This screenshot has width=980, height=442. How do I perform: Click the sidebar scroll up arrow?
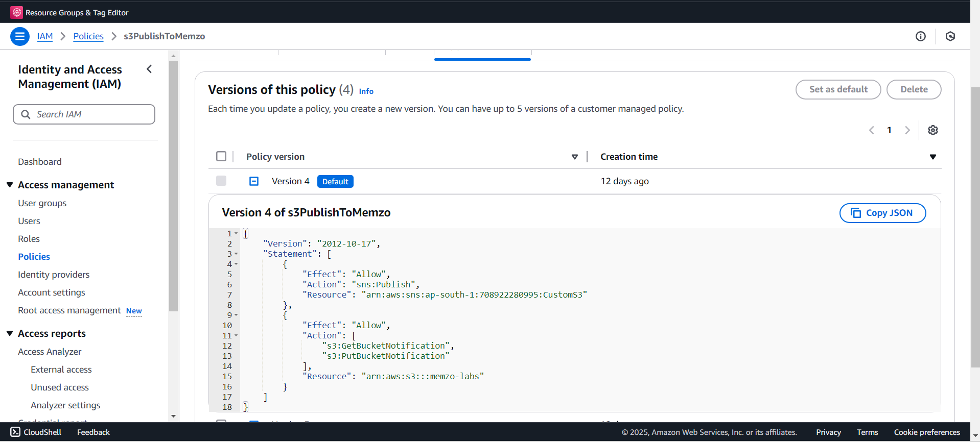[x=173, y=56]
